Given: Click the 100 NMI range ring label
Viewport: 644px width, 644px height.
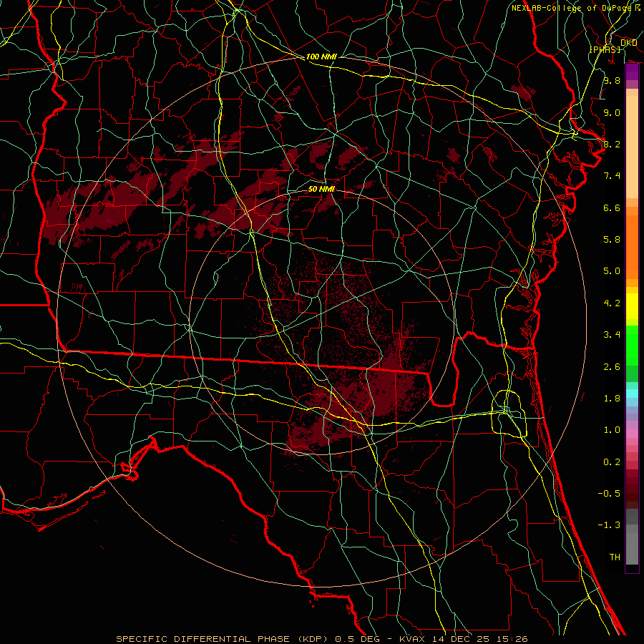Looking at the screenshot, I should point(321,57).
